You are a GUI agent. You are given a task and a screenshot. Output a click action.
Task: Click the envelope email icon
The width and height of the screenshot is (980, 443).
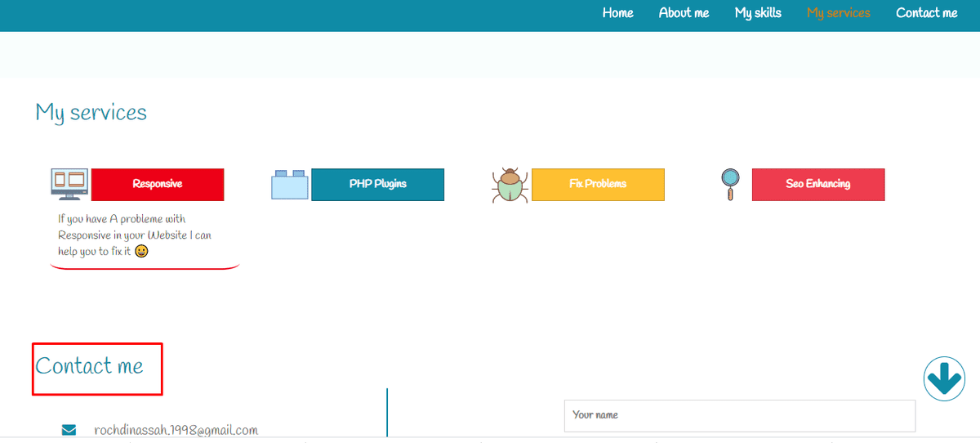coord(69,430)
